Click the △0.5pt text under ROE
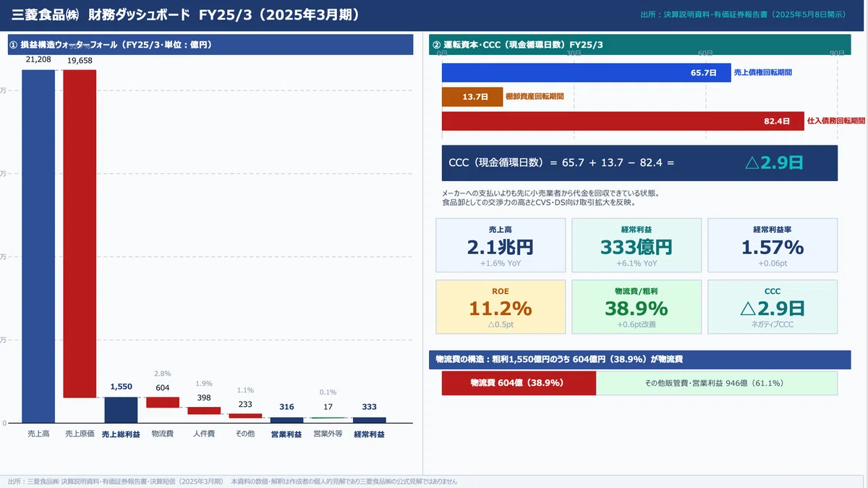This screenshot has width=868, height=488. tap(501, 325)
